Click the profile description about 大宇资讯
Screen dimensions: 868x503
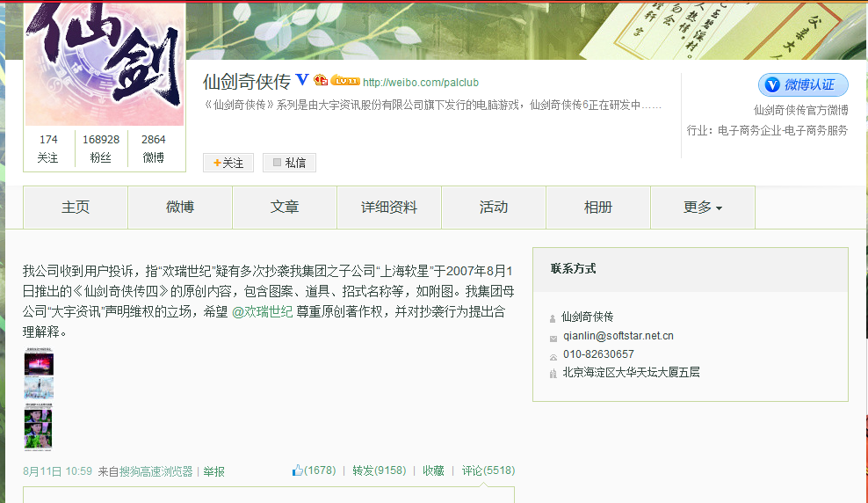[432, 105]
